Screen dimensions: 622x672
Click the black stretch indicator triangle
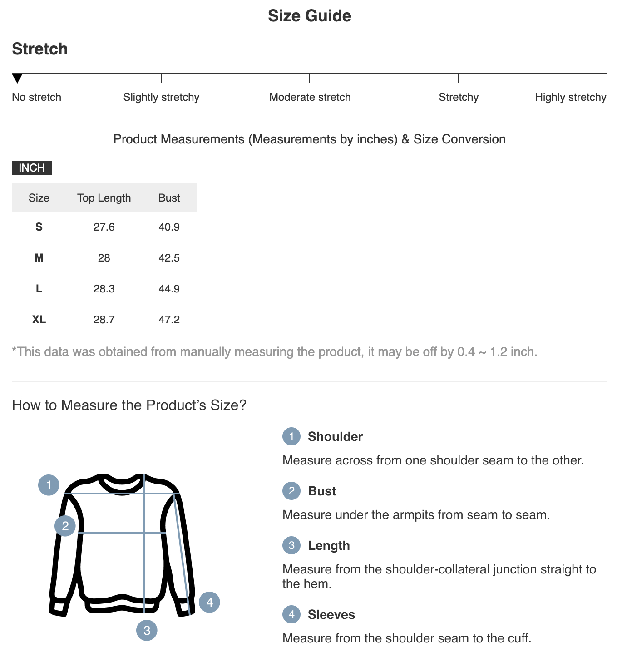pyautogui.click(x=17, y=78)
